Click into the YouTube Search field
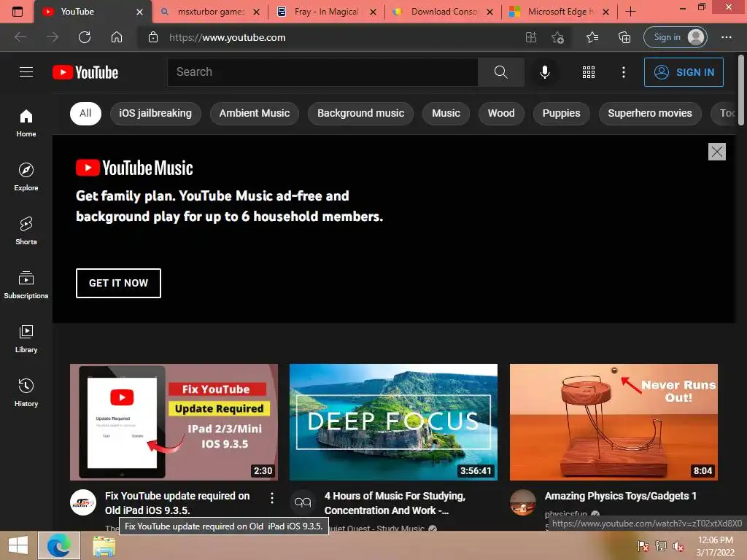This screenshot has width=747, height=560. coord(322,72)
